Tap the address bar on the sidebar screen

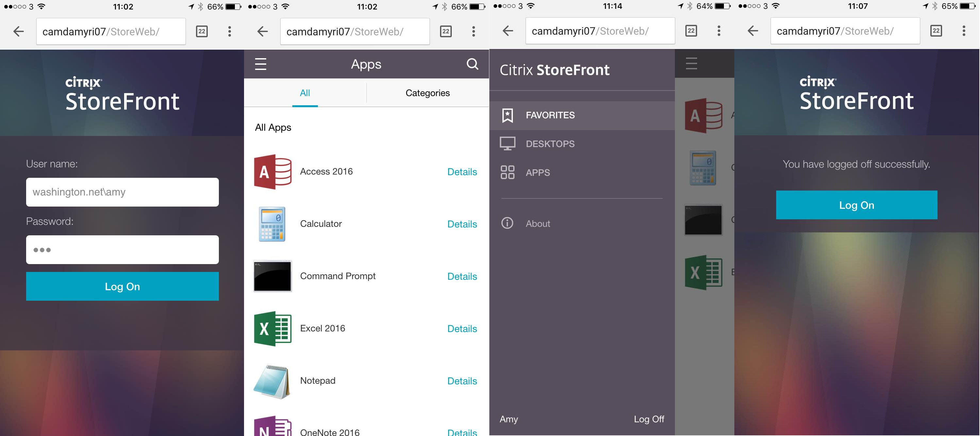(600, 30)
